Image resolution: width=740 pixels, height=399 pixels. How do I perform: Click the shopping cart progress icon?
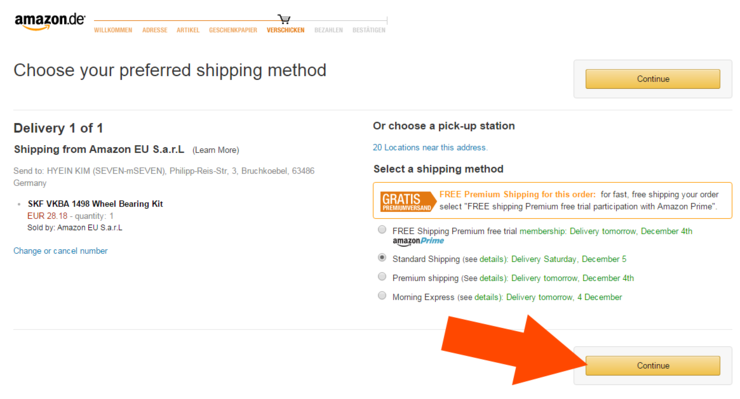pyautogui.click(x=284, y=19)
